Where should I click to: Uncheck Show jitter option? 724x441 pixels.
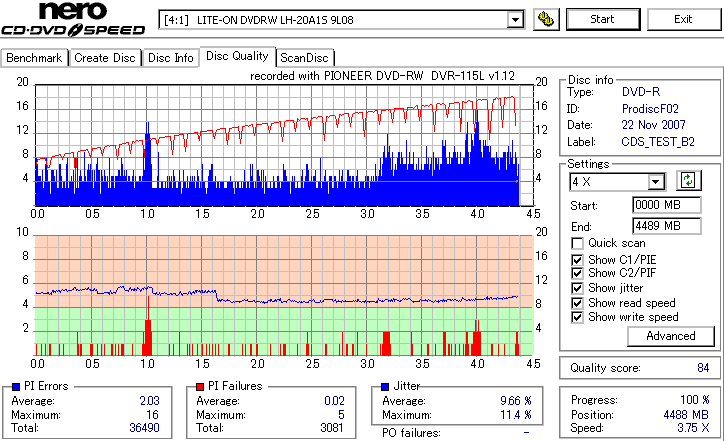tap(577, 289)
